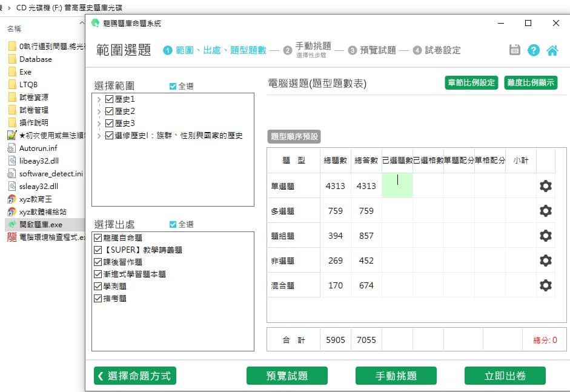
Task: Select ssleay32.dll file in Explorer
Action: point(39,186)
